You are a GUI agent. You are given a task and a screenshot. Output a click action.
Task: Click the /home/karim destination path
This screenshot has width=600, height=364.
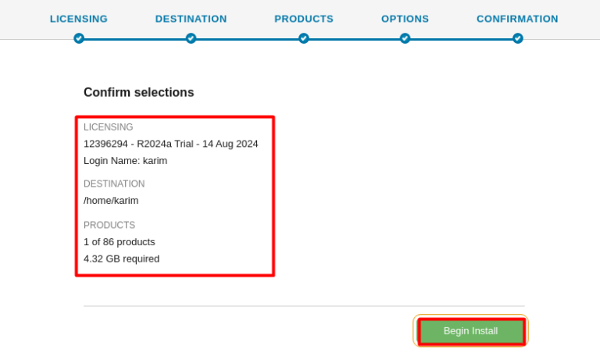tap(111, 201)
